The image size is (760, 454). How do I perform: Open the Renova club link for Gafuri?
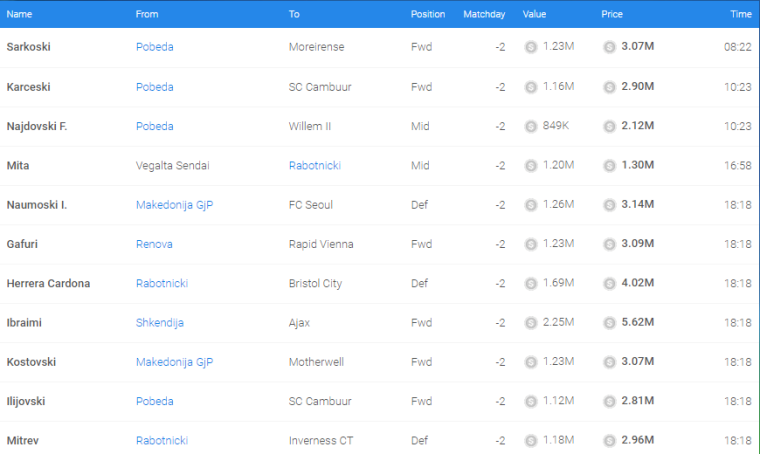(x=154, y=244)
